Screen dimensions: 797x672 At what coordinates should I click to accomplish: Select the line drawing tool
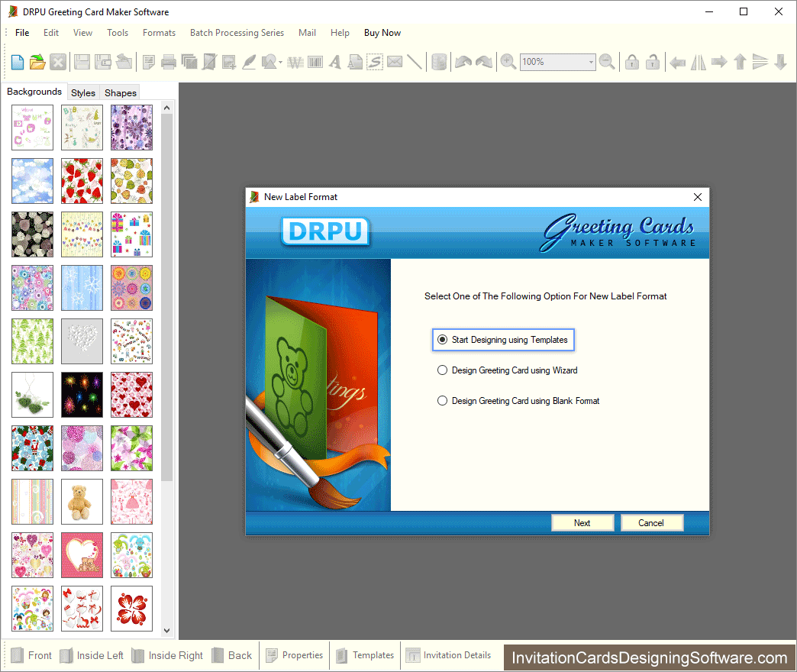point(415,62)
